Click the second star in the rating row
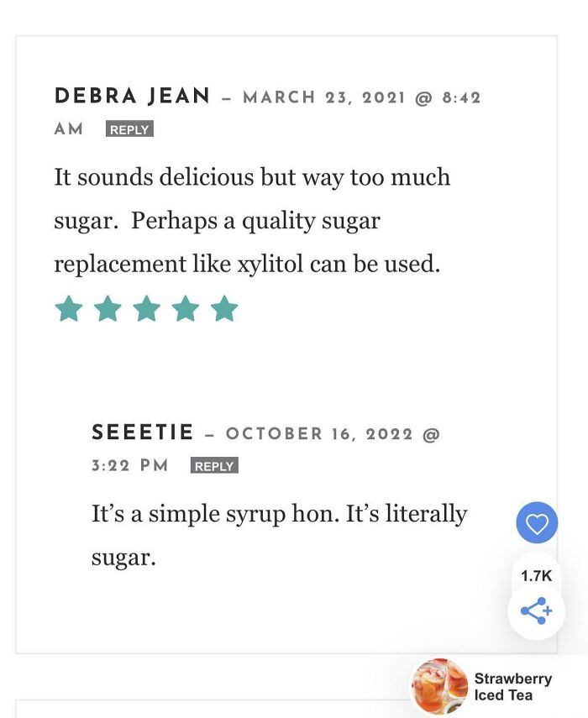Screen dimensions: 588x718 [x=108, y=309]
